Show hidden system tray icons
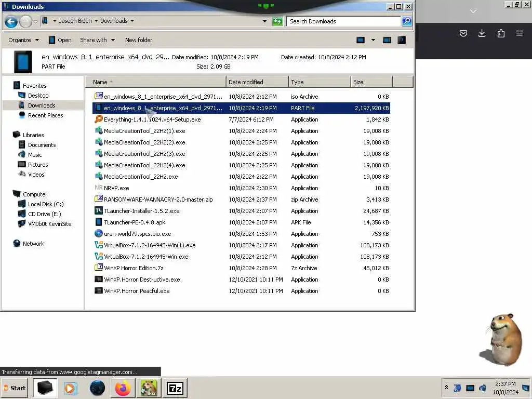This screenshot has height=399, width=532. pos(446,387)
